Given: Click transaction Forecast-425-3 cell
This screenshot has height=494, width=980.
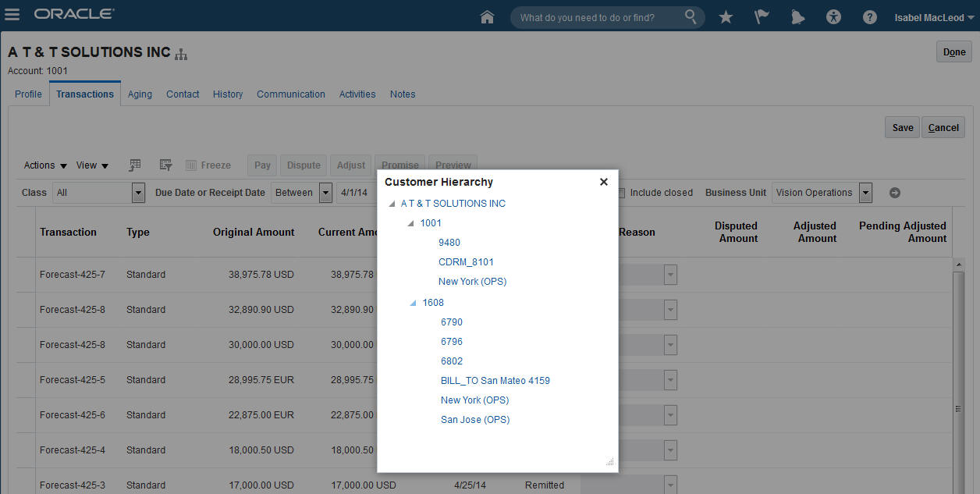Looking at the screenshot, I should pyautogui.click(x=73, y=485).
